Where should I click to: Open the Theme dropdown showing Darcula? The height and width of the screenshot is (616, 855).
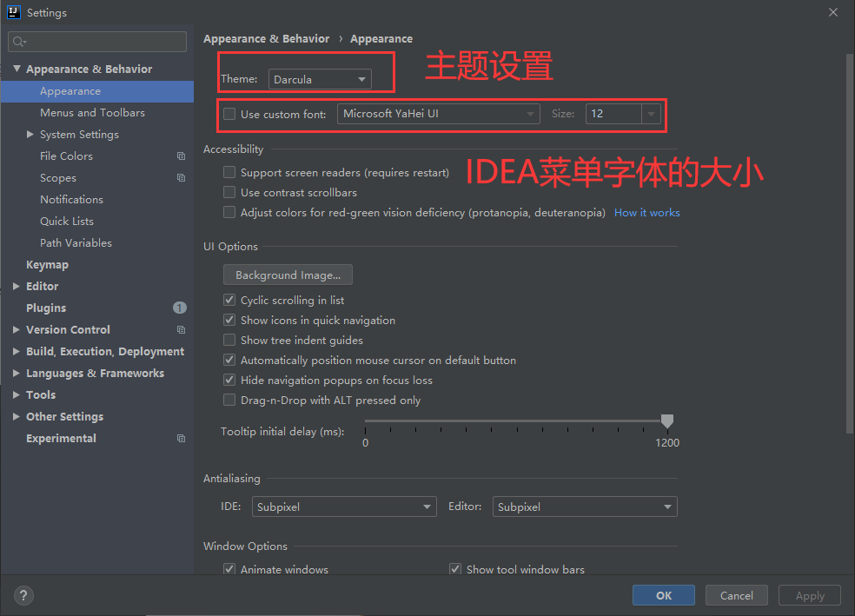point(320,80)
